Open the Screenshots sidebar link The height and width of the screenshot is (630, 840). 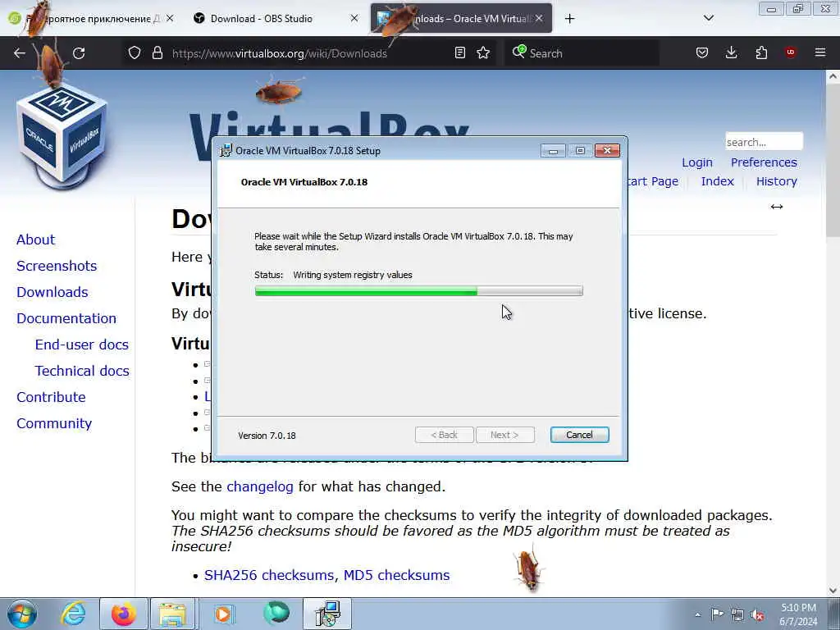[x=57, y=266]
